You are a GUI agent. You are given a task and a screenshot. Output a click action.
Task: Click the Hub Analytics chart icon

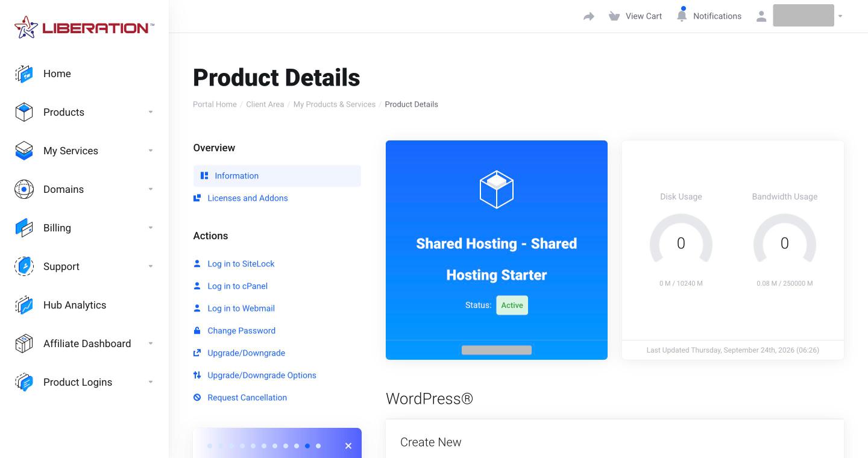pyautogui.click(x=24, y=305)
